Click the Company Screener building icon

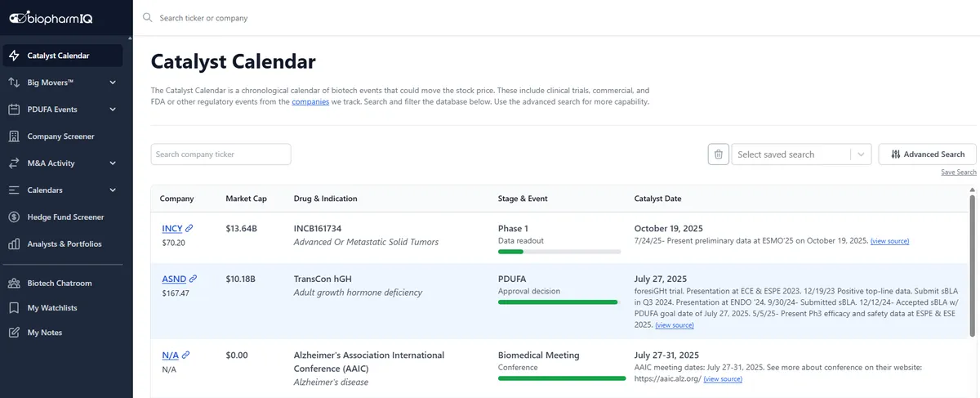pos(13,136)
